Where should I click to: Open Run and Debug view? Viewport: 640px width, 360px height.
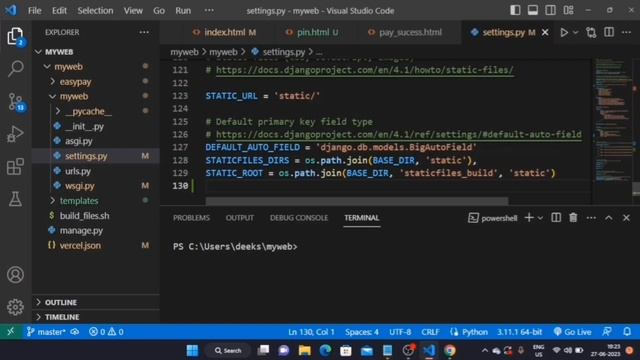pyautogui.click(x=16, y=134)
